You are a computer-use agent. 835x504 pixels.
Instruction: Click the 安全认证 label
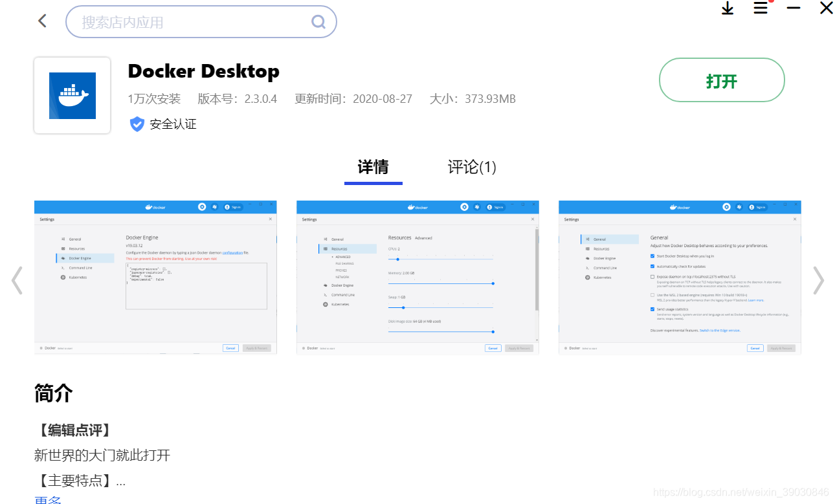(173, 124)
